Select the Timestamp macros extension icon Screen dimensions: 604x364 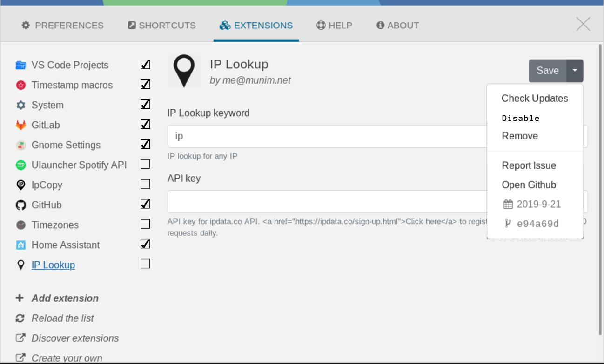21,85
